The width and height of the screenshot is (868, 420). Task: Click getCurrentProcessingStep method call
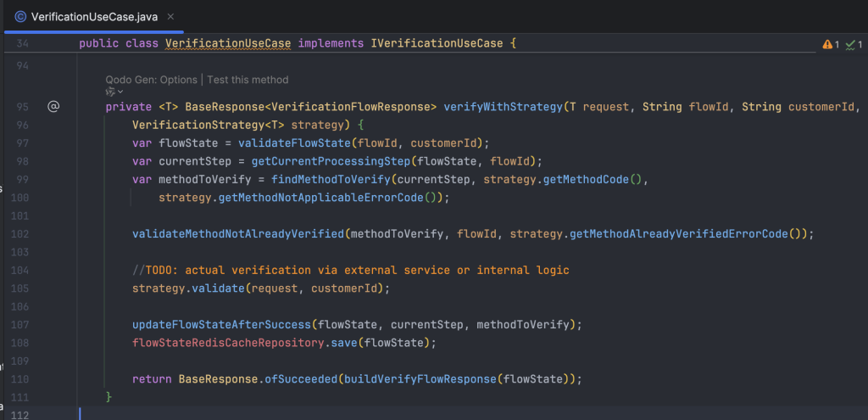coord(331,161)
